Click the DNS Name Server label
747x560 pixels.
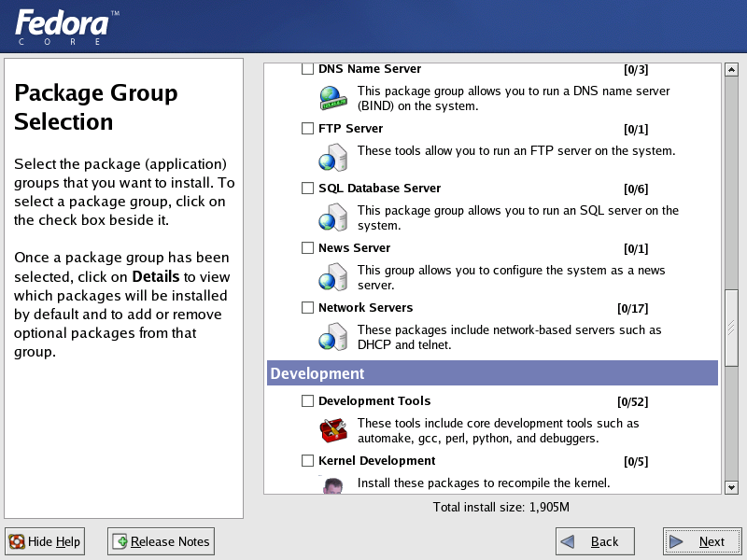pyautogui.click(x=370, y=69)
